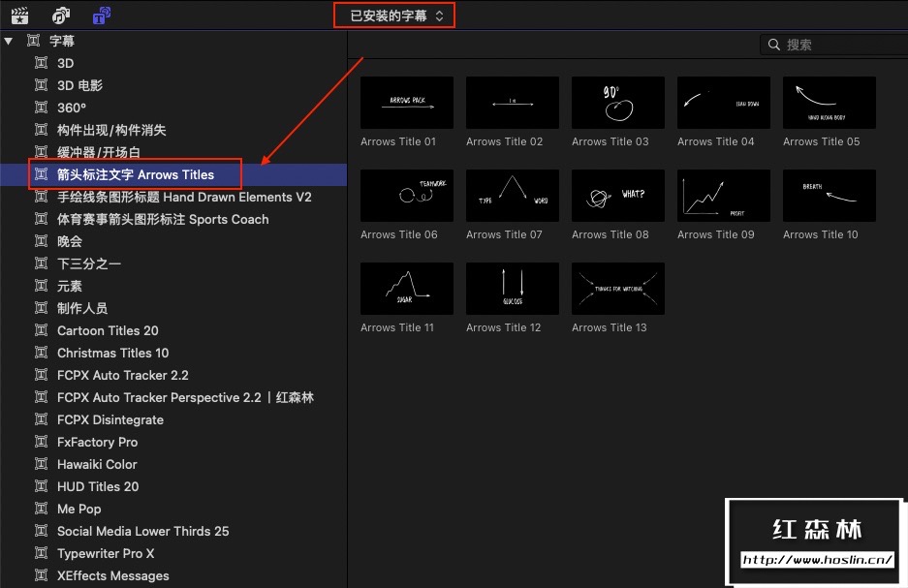Click the title icon beside Me Pop
The image size is (908, 588).
tap(41, 509)
